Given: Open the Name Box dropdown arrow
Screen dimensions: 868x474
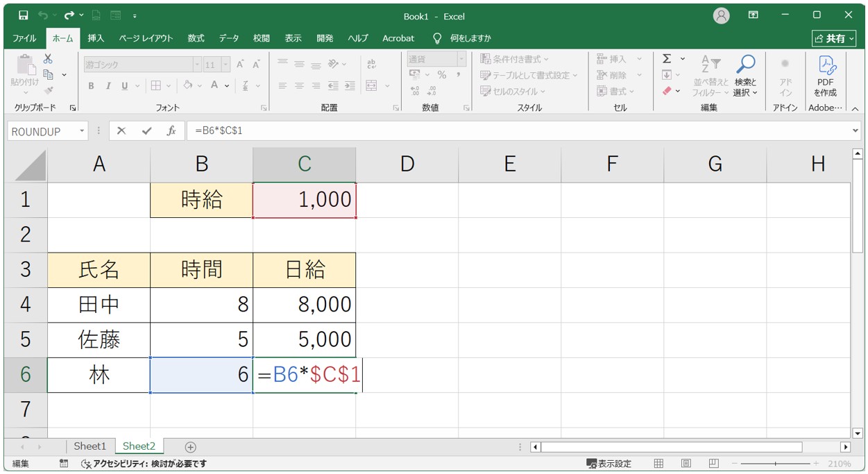Looking at the screenshot, I should 82,130.
